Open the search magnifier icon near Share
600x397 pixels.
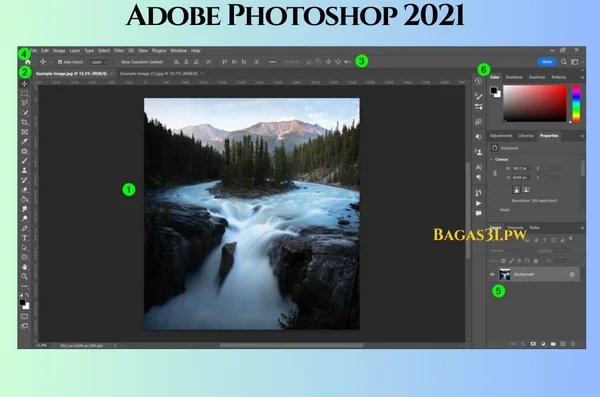pyautogui.click(x=564, y=62)
